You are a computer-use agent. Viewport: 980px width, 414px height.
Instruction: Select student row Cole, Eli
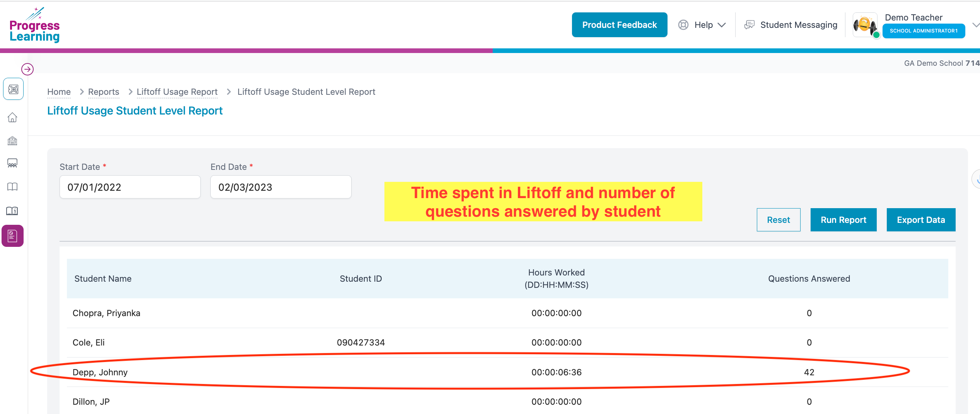click(507, 342)
